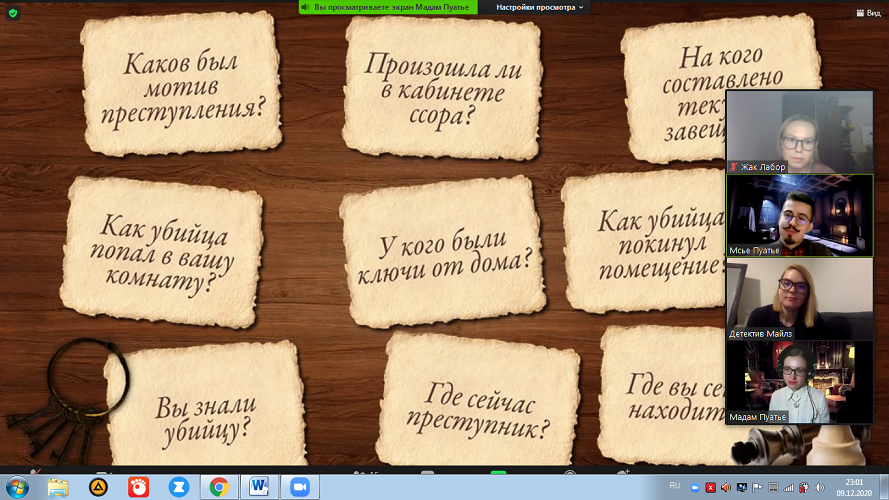889x500 pixels.
Task: Click the Zoom meeting taskbar icon
Action: coord(299,486)
